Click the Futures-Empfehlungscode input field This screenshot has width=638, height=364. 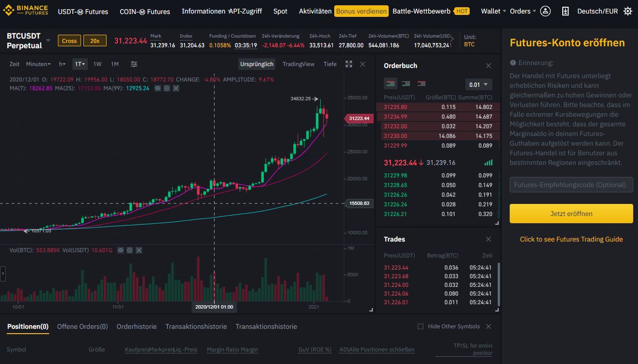[x=571, y=185]
